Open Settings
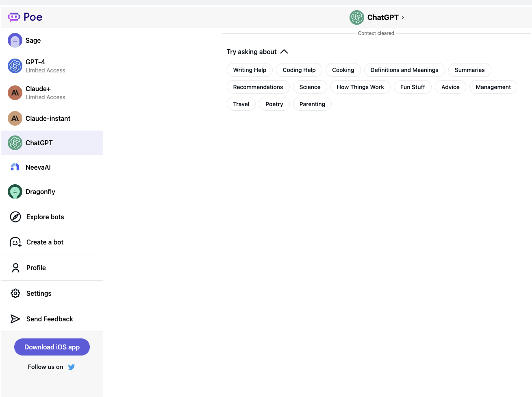Viewport: 532px width, 397px height. [52, 293]
